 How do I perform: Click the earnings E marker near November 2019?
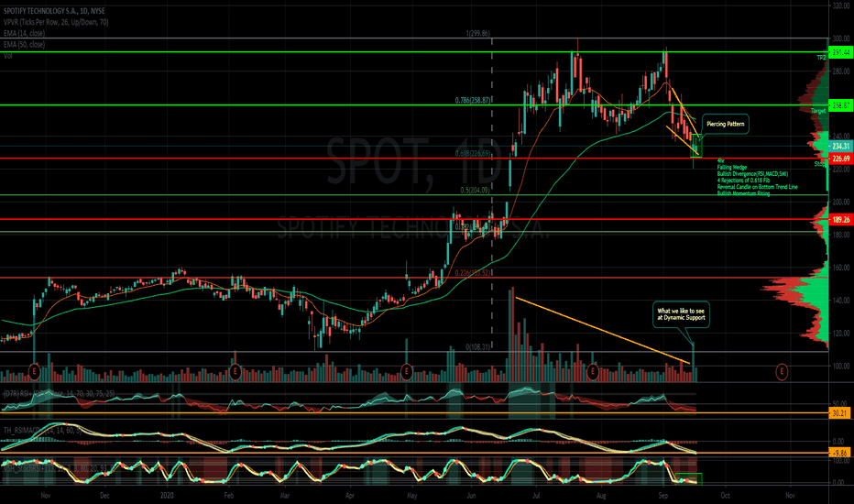click(34, 372)
